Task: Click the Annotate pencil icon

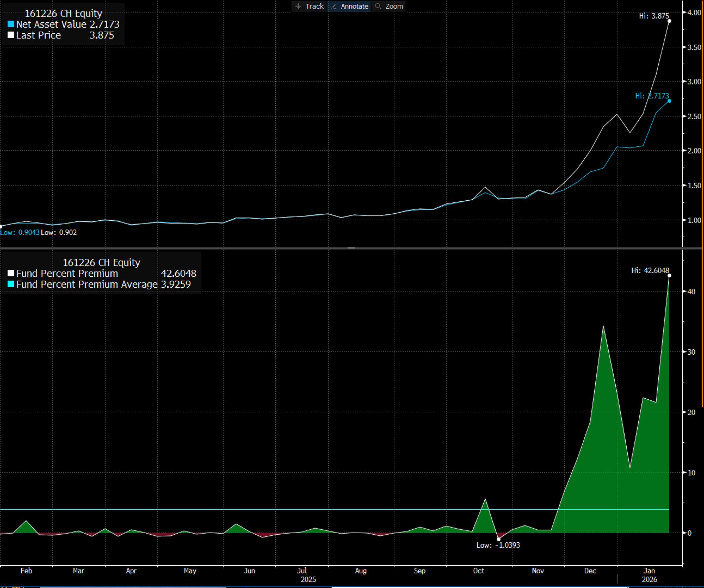Action: [x=334, y=7]
